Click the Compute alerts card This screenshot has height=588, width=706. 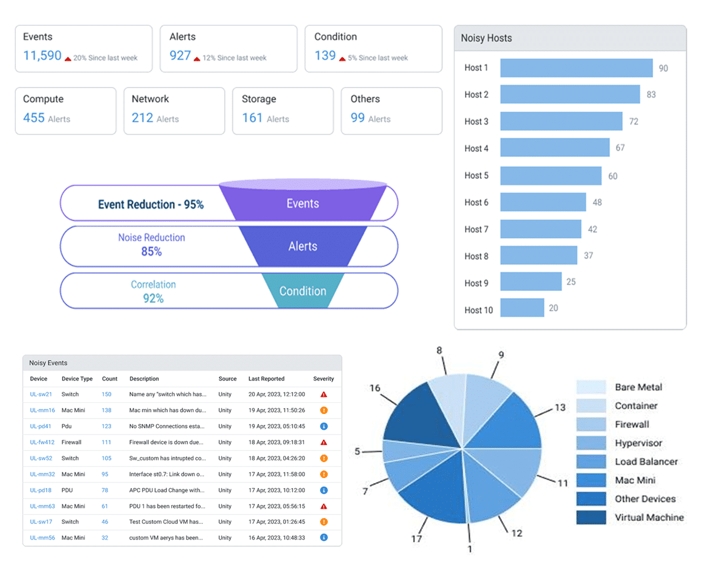(65, 111)
